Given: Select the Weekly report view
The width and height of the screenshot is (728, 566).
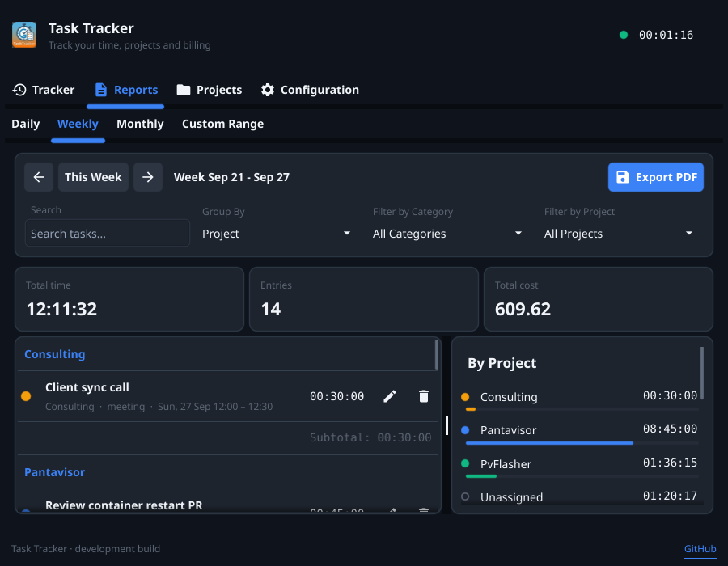Looking at the screenshot, I should pyautogui.click(x=78, y=124).
